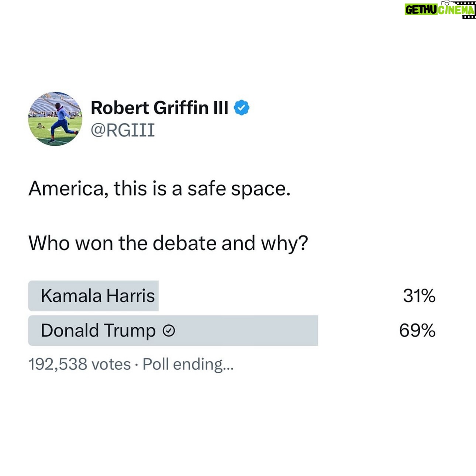This screenshot has width=476, height=476.
Task: Click the blue verified badge
Action: 242,108
